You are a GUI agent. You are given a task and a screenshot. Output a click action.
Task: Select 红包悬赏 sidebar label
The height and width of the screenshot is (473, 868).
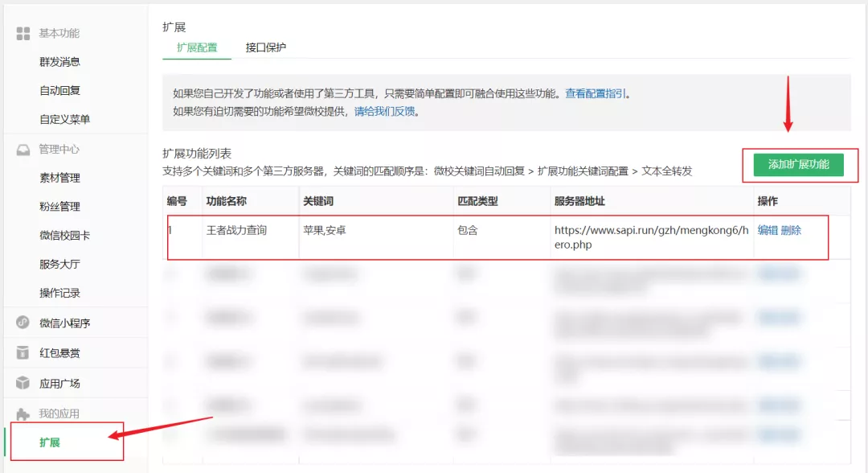click(59, 353)
